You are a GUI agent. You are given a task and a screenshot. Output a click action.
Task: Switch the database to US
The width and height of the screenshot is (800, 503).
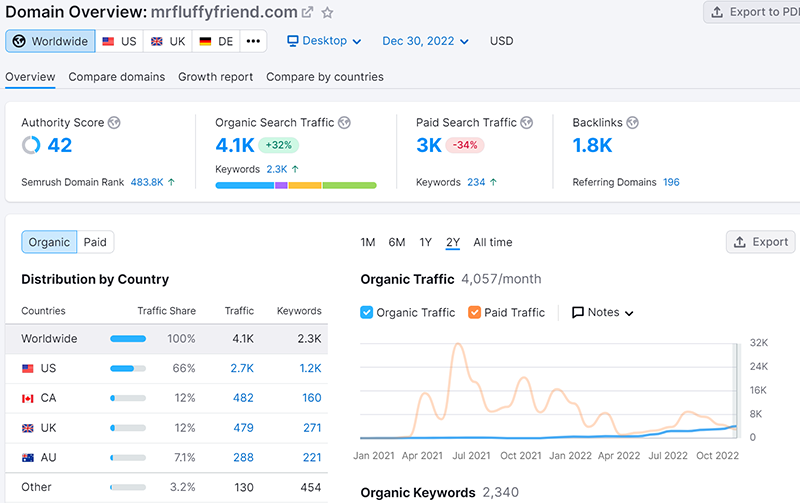click(119, 41)
